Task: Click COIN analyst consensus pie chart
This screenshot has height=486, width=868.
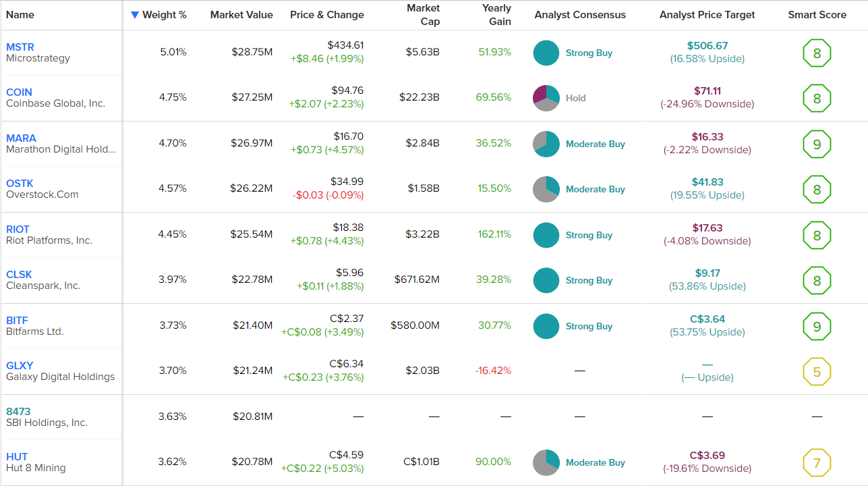Action: click(546, 98)
